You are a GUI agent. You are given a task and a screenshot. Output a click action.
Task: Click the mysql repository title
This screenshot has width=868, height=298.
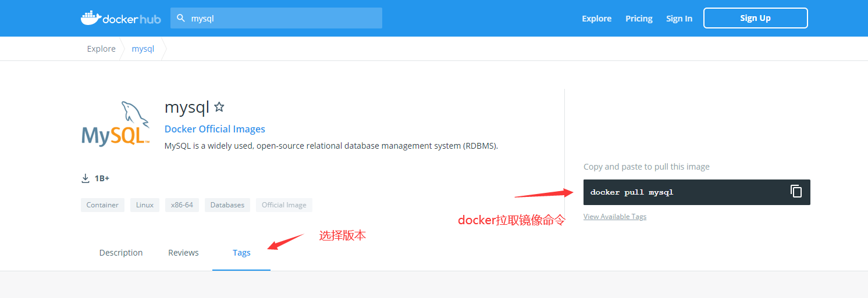click(x=187, y=107)
